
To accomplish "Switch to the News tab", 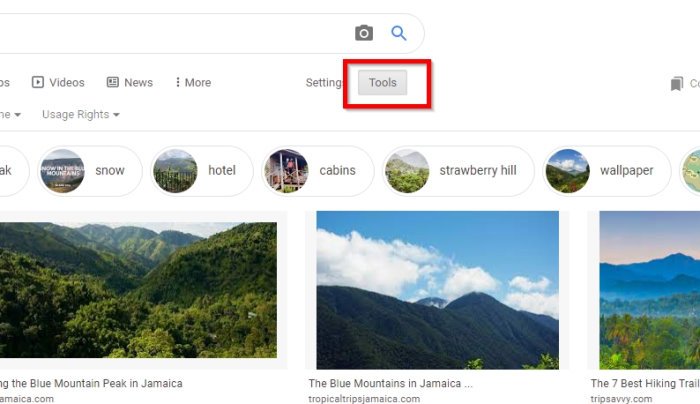I will tap(129, 83).
